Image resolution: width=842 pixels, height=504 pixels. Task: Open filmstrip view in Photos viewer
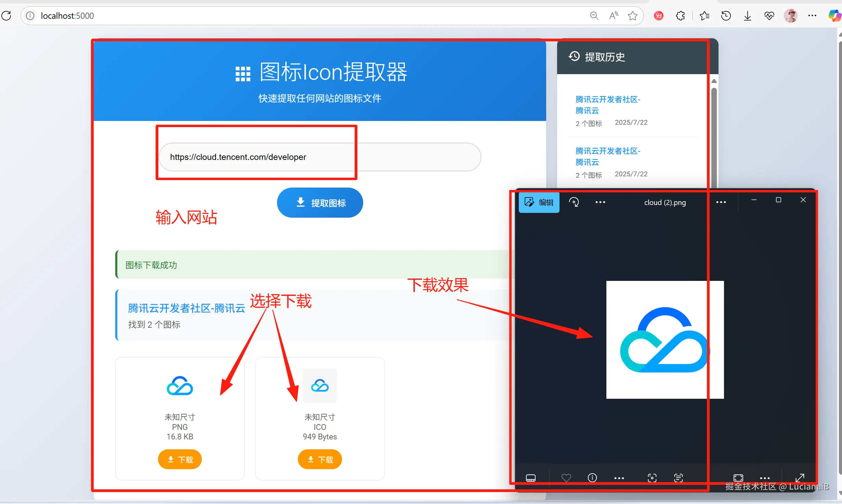[531, 478]
